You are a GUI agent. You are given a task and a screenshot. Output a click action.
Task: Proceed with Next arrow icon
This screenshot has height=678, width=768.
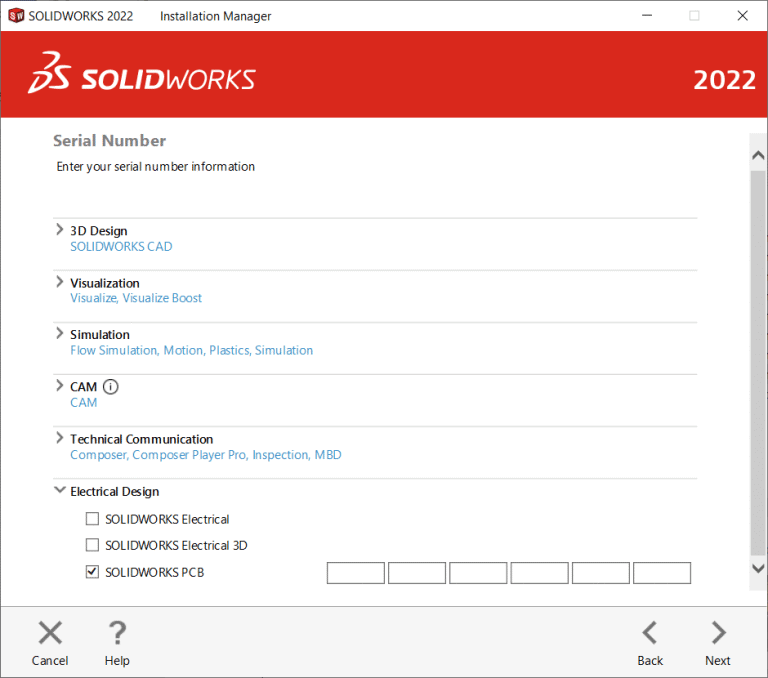click(719, 632)
